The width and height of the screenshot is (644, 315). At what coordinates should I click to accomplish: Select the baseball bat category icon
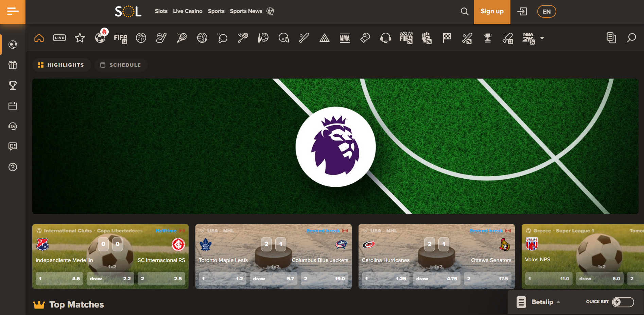pos(304,38)
